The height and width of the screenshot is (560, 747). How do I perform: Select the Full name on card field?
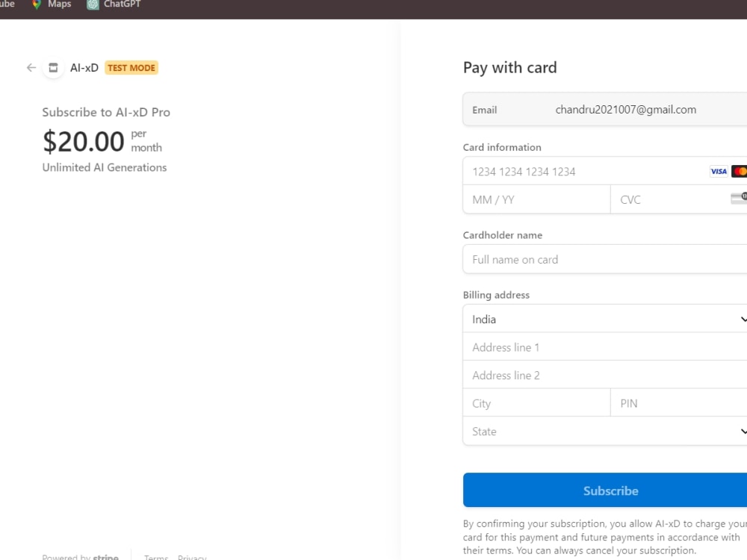pyautogui.click(x=605, y=260)
